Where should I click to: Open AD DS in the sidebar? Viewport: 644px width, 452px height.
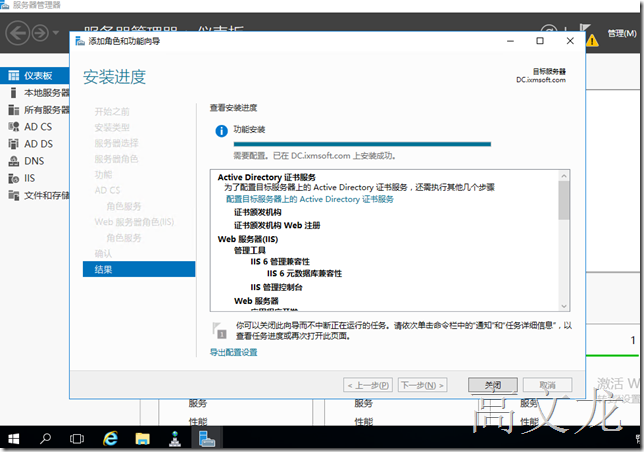38,144
